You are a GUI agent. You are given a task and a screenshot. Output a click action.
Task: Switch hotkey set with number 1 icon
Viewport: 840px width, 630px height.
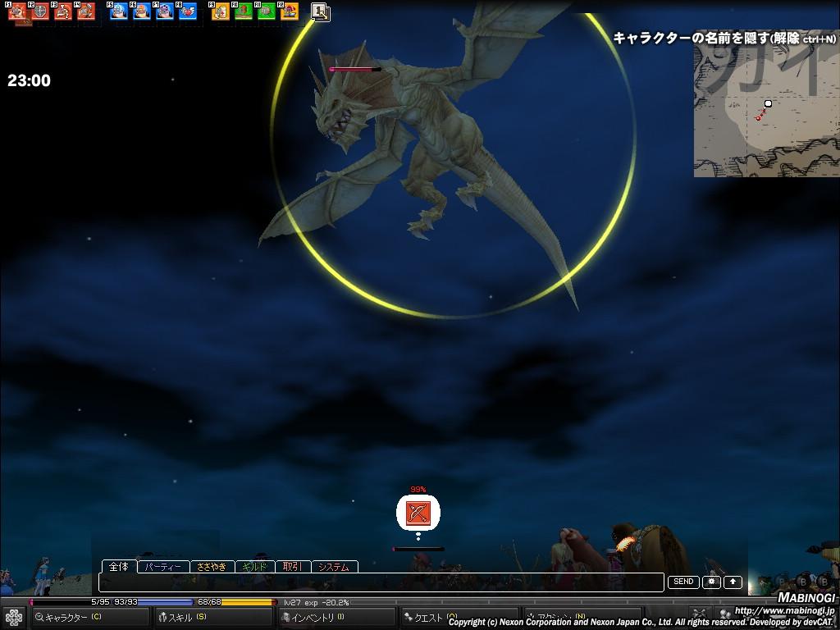pos(321,11)
